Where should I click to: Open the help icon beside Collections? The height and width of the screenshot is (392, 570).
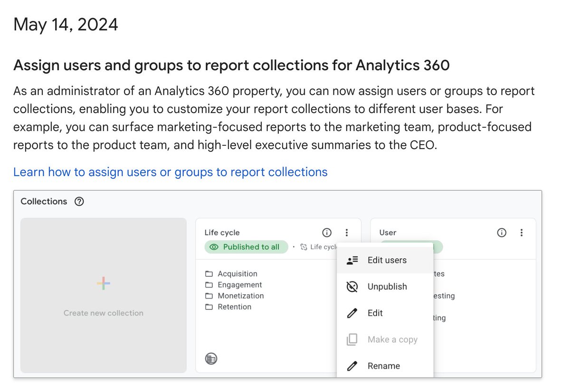point(79,201)
